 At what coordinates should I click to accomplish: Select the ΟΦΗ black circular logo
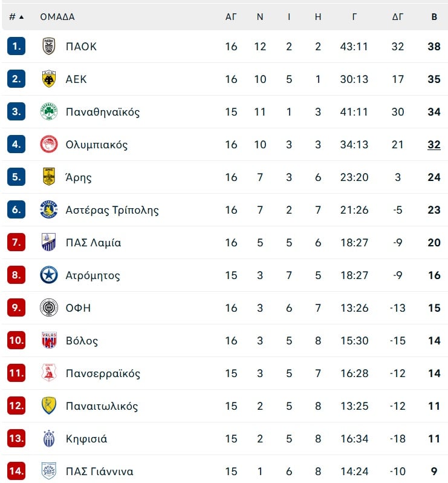[49, 307]
